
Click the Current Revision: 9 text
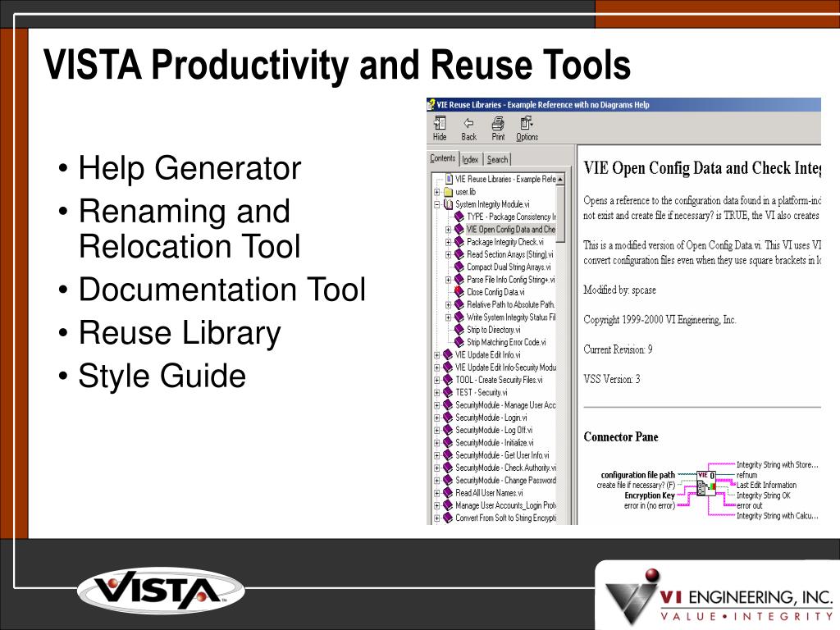pos(618,349)
